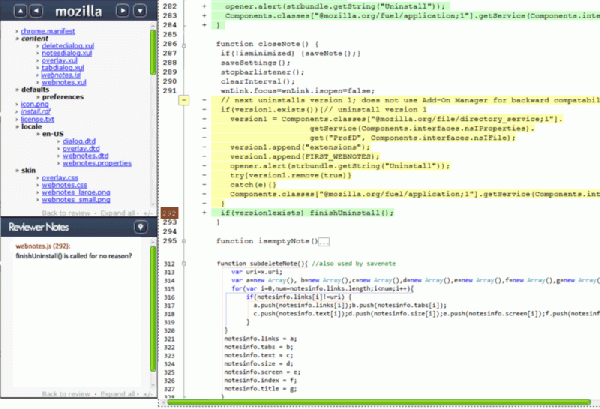600x409 pixels.
Task: Open webnotes_large.png file
Action: click(x=76, y=192)
